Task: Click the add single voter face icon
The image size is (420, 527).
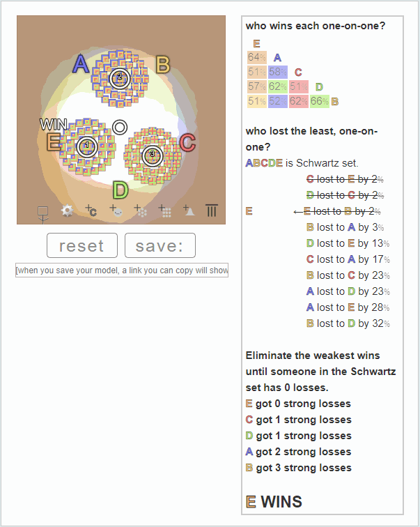Action: point(116,211)
